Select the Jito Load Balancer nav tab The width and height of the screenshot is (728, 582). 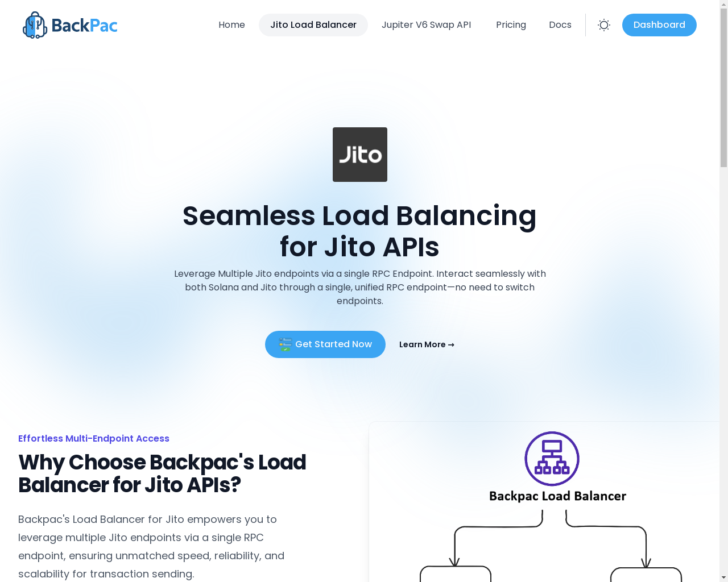(x=313, y=25)
